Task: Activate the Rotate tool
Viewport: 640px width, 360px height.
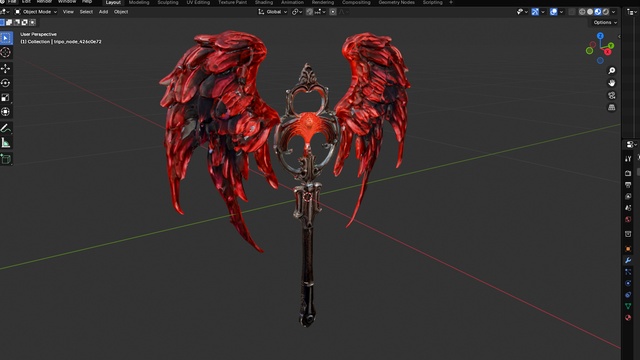Action: (x=6, y=83)
